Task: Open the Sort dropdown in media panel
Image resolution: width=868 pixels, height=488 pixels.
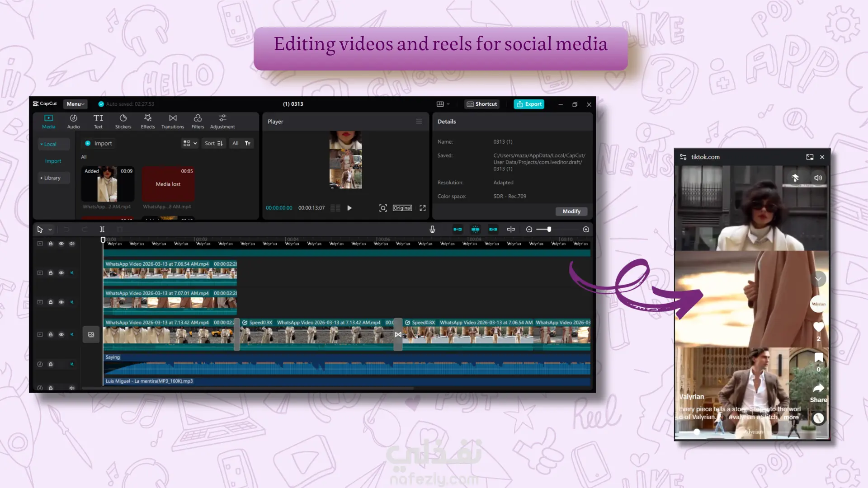Action: coord(213,143)
